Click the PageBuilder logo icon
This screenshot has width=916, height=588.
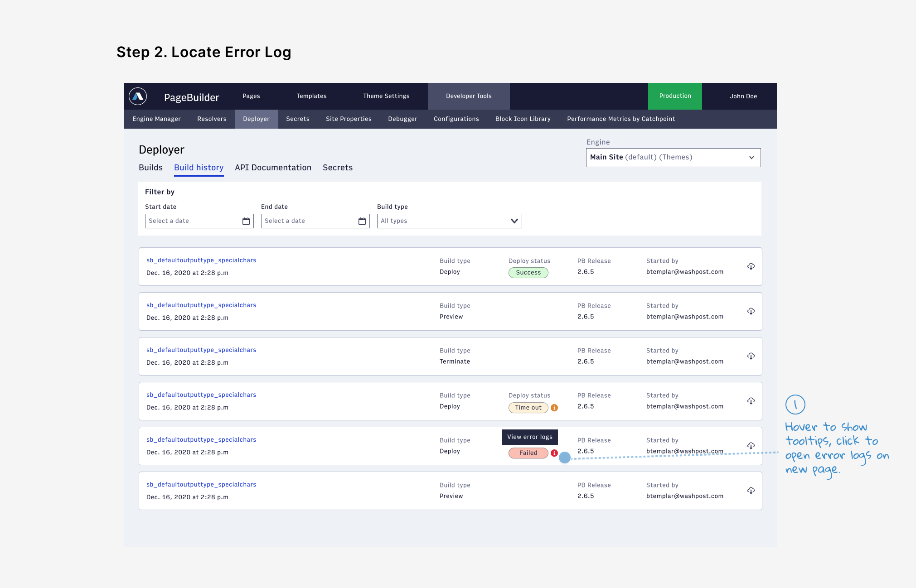[138, 96]
